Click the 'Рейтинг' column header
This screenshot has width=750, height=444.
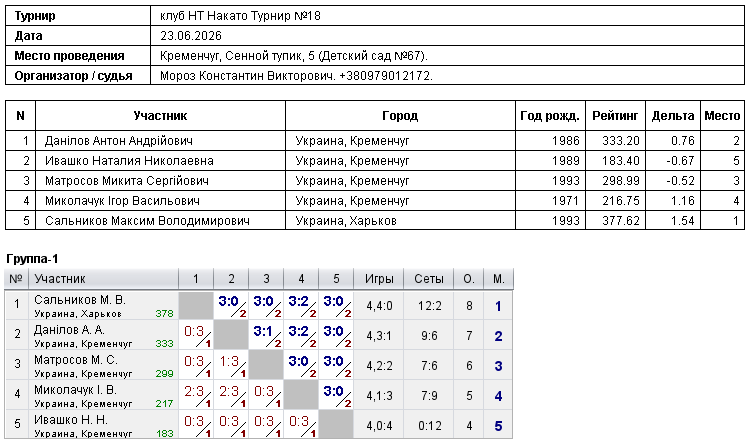tap(615, 116)
